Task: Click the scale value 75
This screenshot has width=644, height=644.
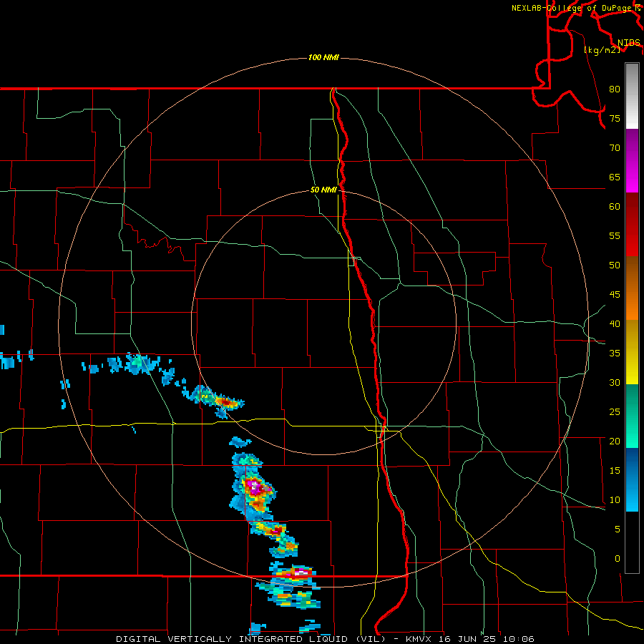Action: point(615,118)
